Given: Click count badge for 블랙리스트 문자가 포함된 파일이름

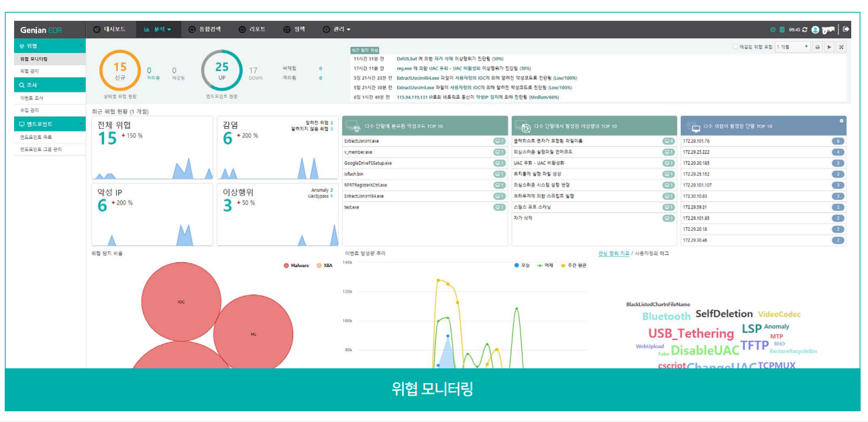Looking at the screenshot, I should point(668,141).
